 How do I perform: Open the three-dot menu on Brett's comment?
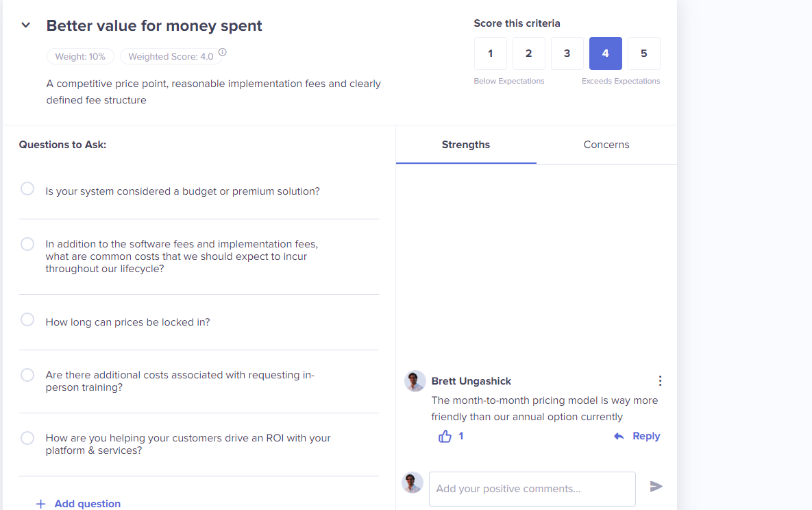point(660,381)
